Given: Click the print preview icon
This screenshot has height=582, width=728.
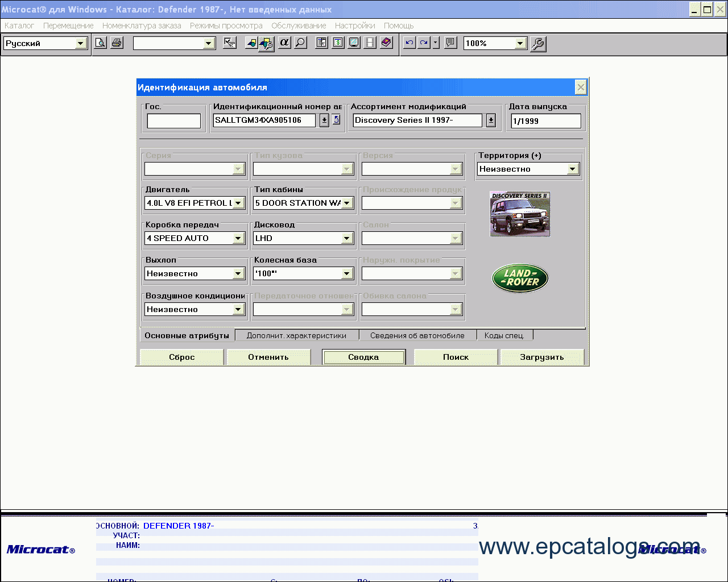Looking at the screenshot, I should [x=100, y=43].
